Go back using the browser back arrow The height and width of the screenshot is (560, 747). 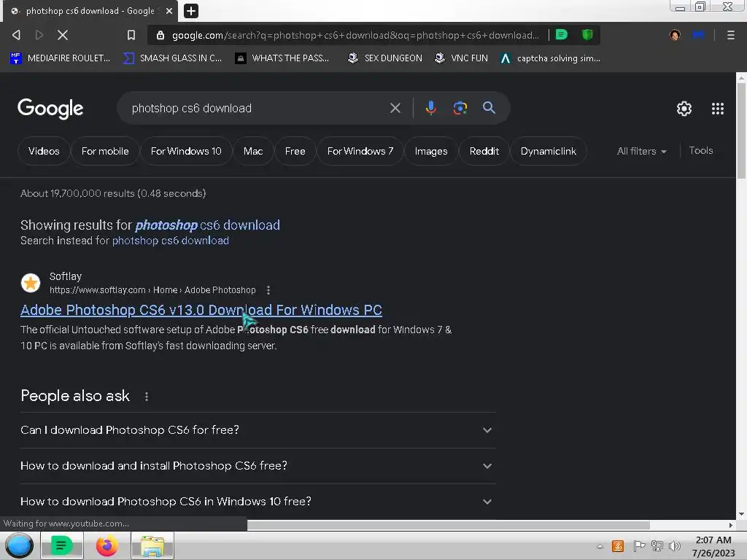tap(16, 35)
